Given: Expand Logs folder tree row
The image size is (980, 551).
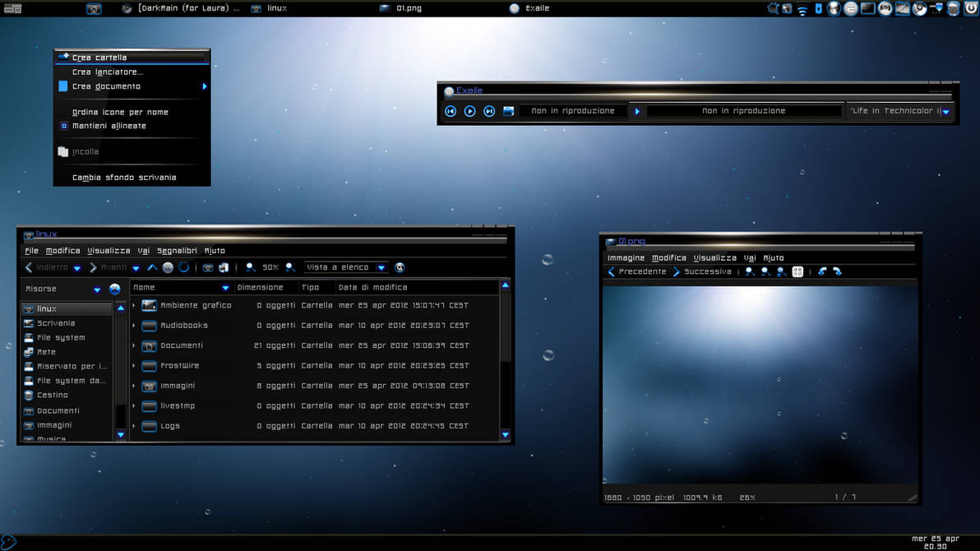Looking at the screenshot, I should point(134,426).
